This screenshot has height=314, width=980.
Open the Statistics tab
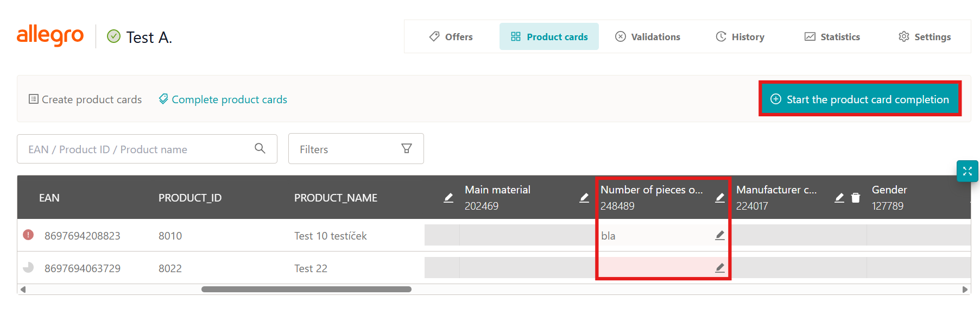832,37
